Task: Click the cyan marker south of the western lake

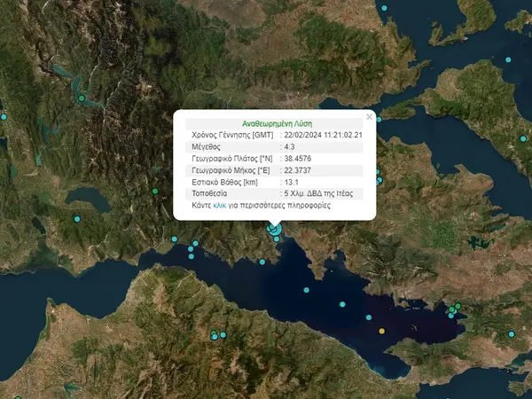Action: click(77, 218)
